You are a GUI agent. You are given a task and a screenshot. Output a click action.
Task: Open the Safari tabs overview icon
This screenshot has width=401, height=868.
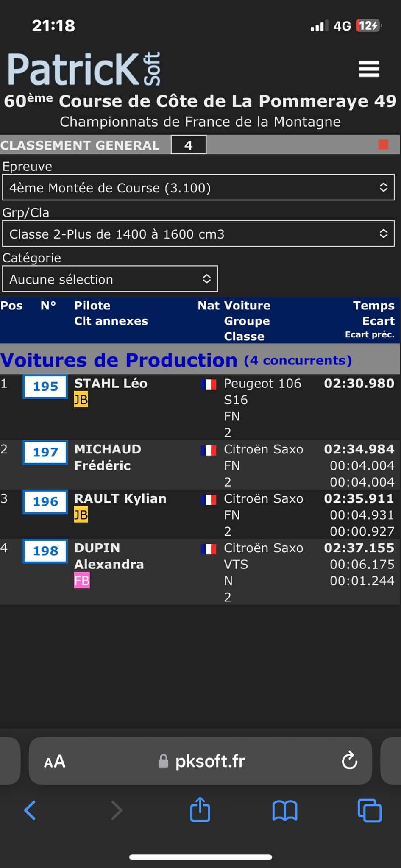click(x=370, y=810)
